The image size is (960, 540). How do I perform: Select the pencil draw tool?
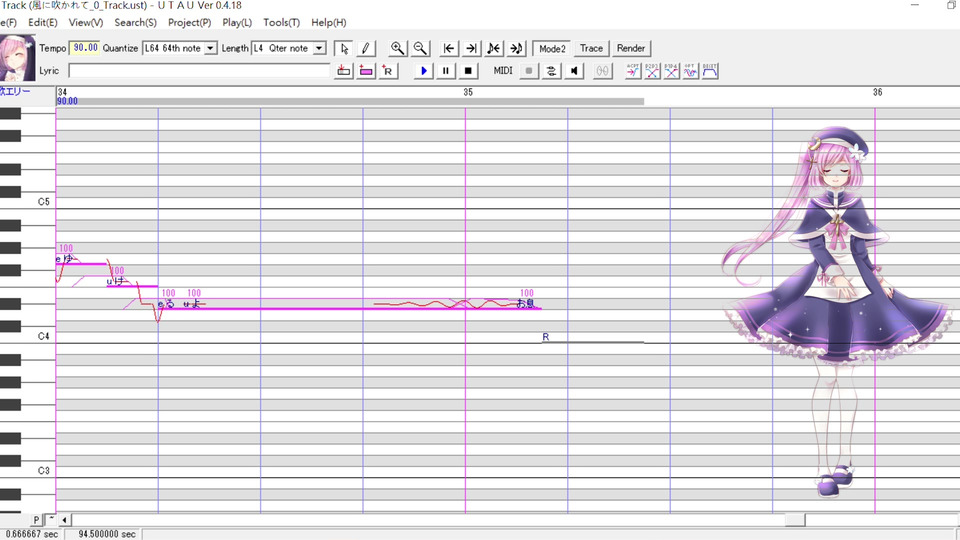click(x=366, y=48)
